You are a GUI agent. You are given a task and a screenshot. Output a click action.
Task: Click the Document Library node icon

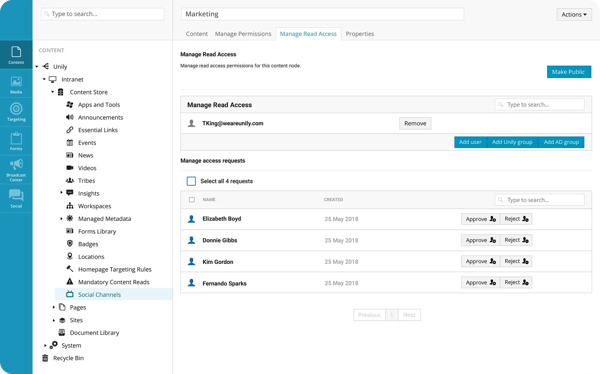62,332
